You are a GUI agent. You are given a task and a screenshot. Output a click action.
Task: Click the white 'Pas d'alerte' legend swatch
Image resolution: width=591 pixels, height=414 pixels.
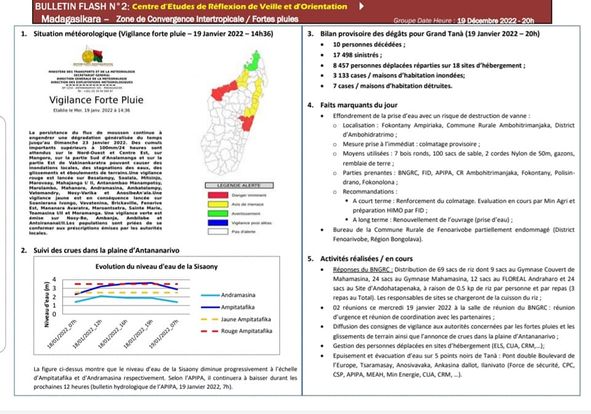218,232
